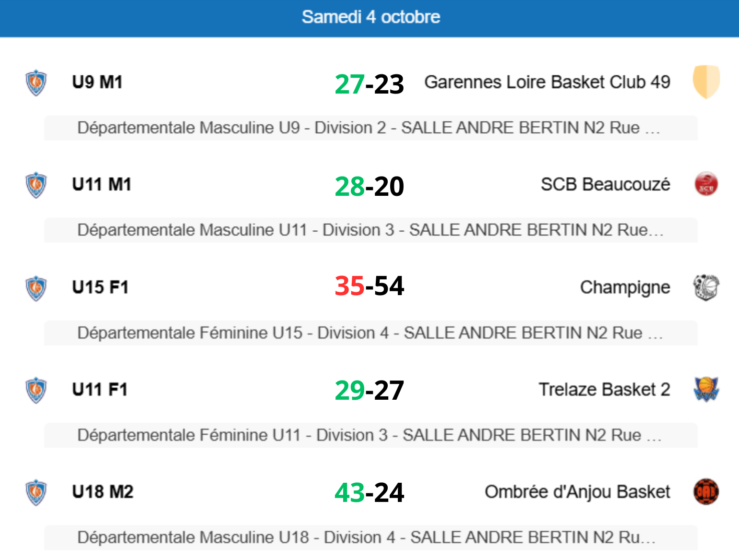Screen dimensions: 739x560
Task: Open the 27-23 match score
Action: (369, 84)
